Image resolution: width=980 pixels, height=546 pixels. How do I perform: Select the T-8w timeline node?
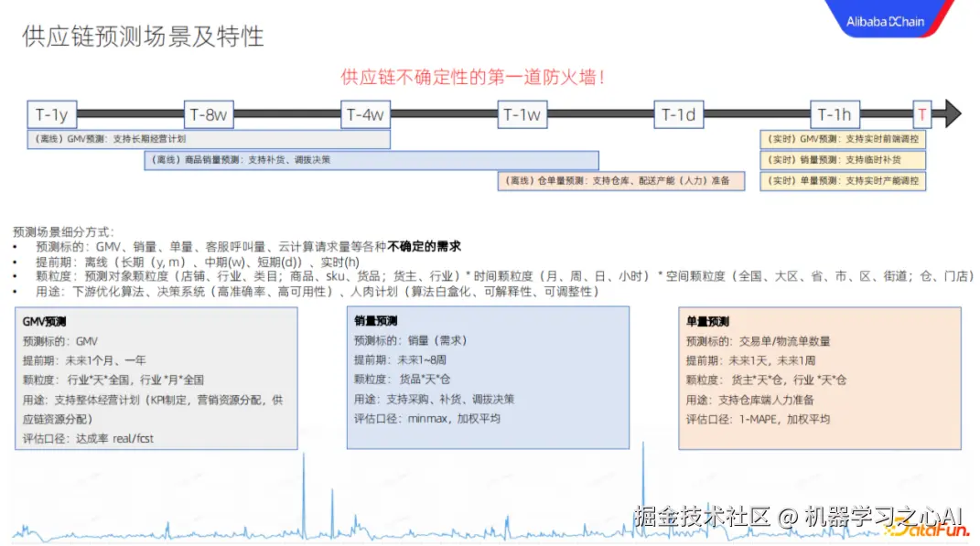coord(210,114)
